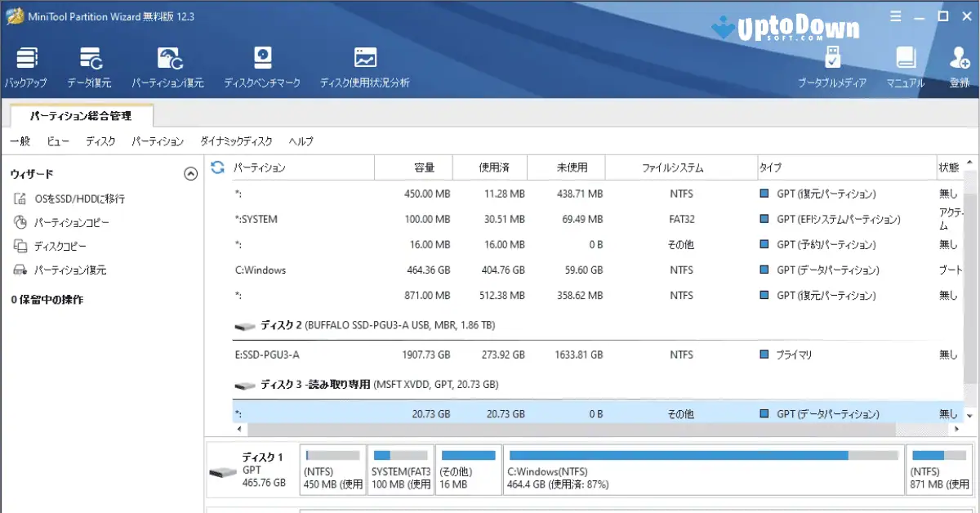This screenshot has width=980, height=513.
Task: Open the ディスク使用状況分析 analyzer
Action: [364, 65]
